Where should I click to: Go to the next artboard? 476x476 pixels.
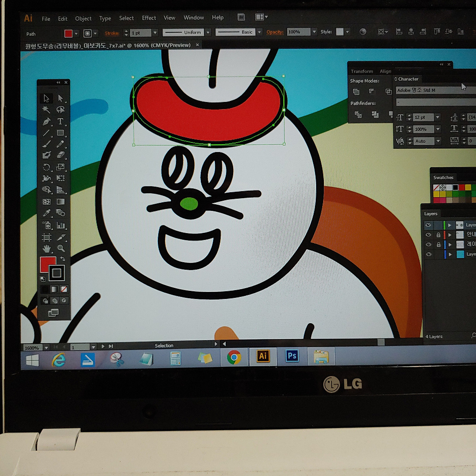tap(103, 347)
